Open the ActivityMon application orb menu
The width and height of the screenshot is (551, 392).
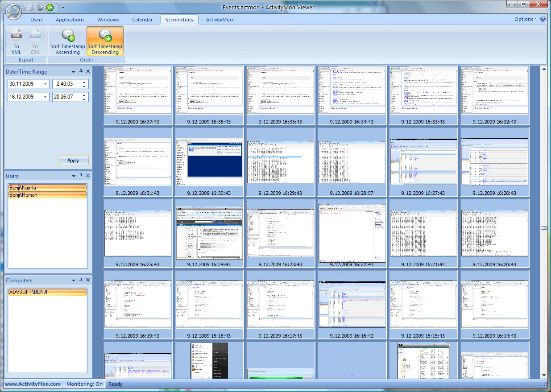tap(13, 11)
